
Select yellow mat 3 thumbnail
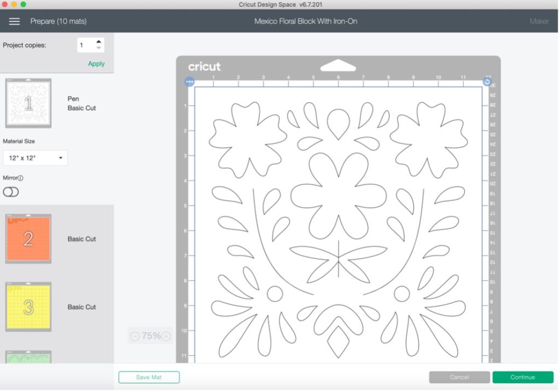click(x=28, y=307)
